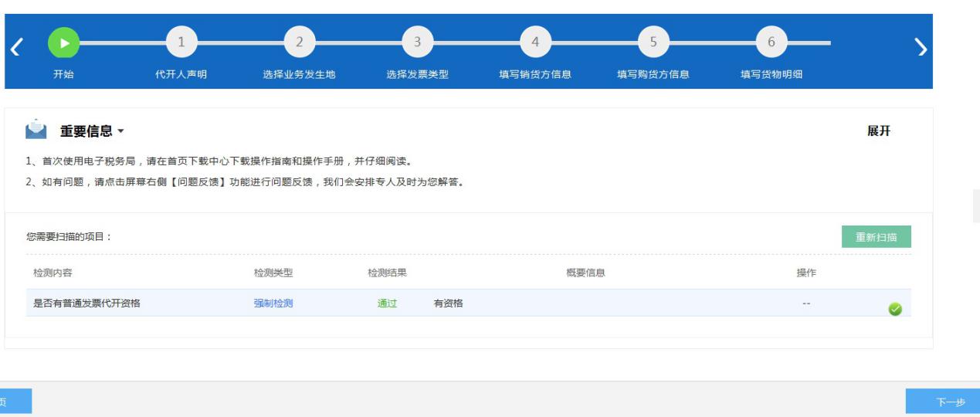Click the 检测类型 column header
Viewport: 980px width, 417px height.
click(x=273, y=273)
